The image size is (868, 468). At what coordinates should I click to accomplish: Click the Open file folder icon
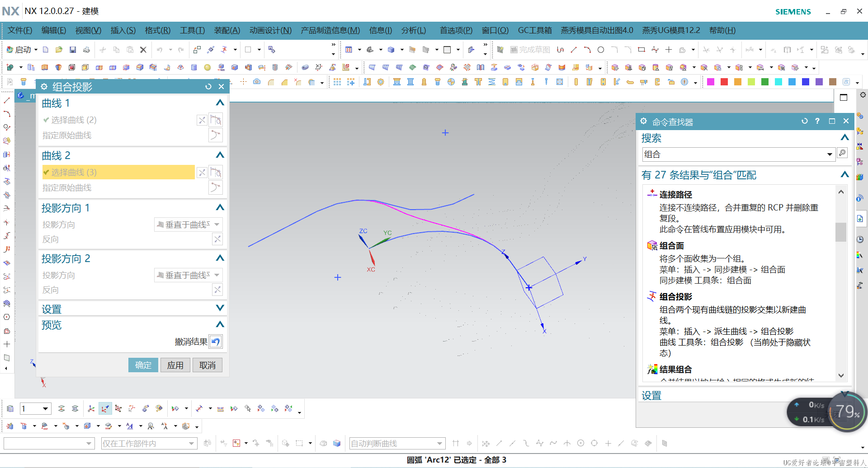pos(59,50)
